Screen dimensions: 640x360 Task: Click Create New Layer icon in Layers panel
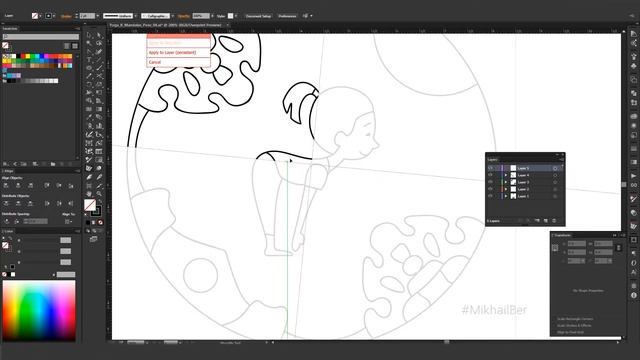(546, 221)
